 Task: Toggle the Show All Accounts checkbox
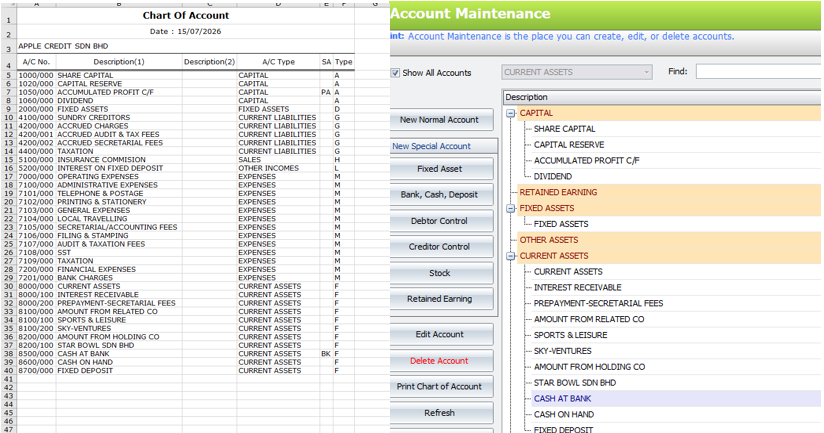396,73
